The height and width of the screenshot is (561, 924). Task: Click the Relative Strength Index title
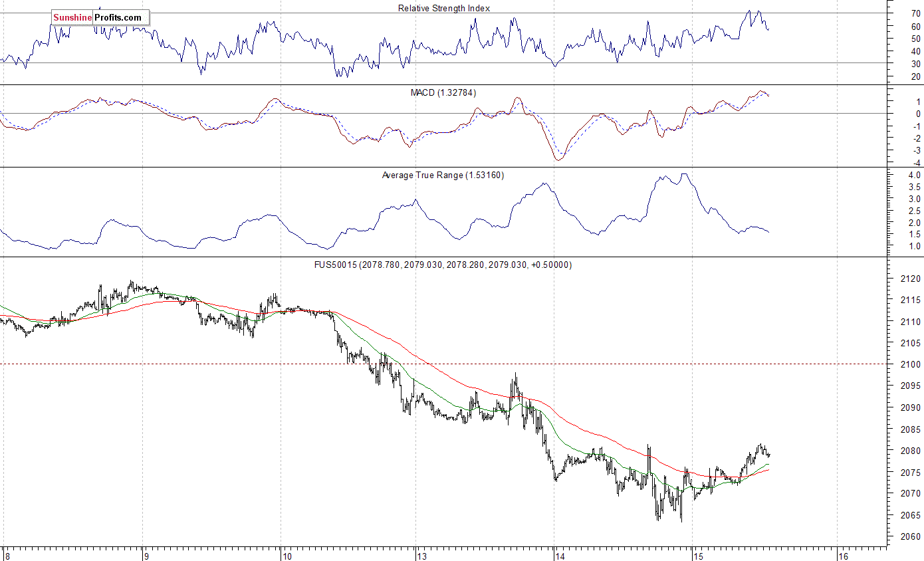[x=444, y=8]
